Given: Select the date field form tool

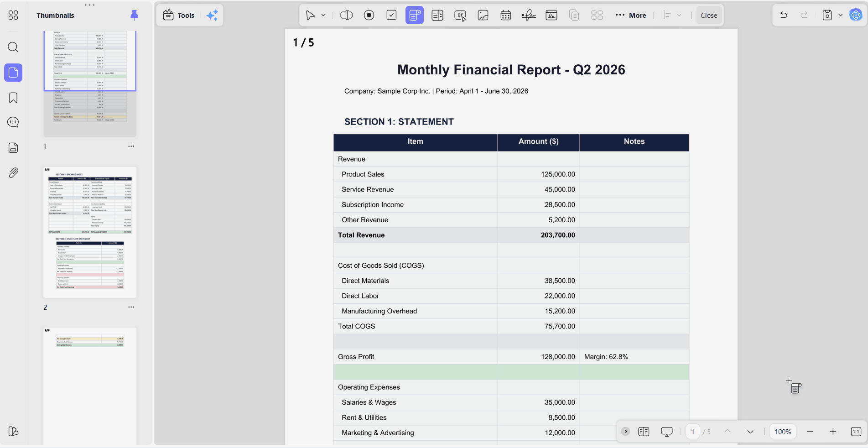Looking at the screenshot, I should pos(506,16).
